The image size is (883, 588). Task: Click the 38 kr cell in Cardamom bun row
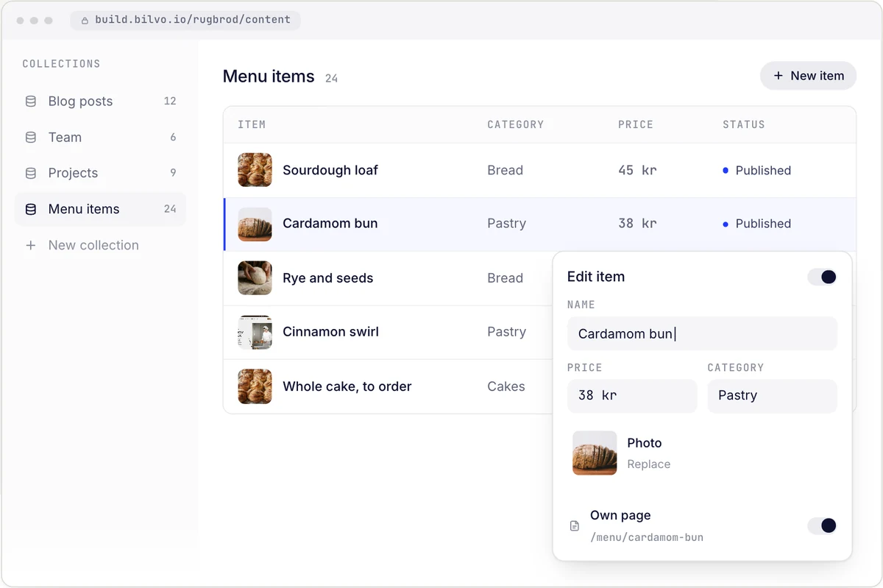(x=637, y=224)
